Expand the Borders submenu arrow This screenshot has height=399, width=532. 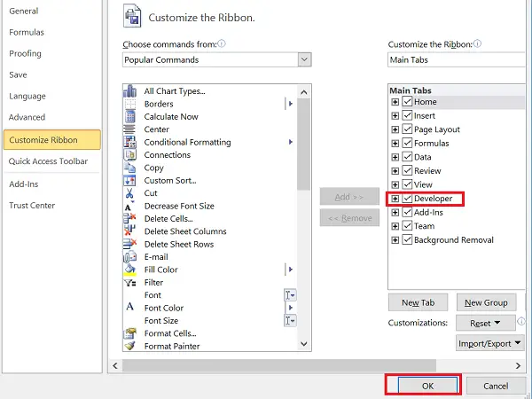click(x=291, y=104)
